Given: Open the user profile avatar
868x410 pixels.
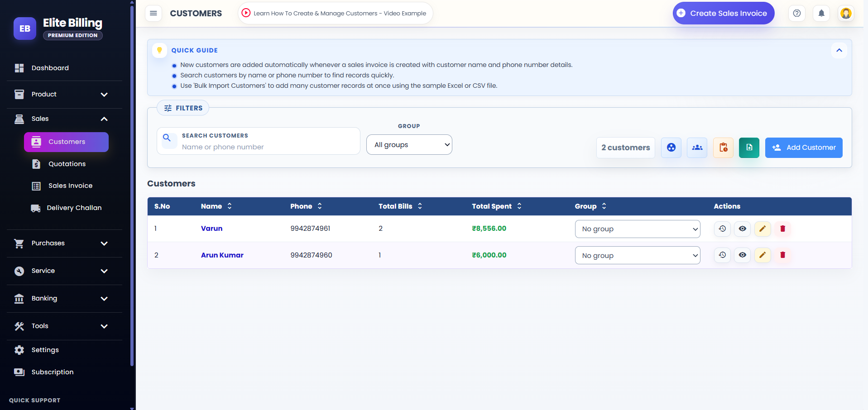Looking at the screenshot, I should point(846,13).
